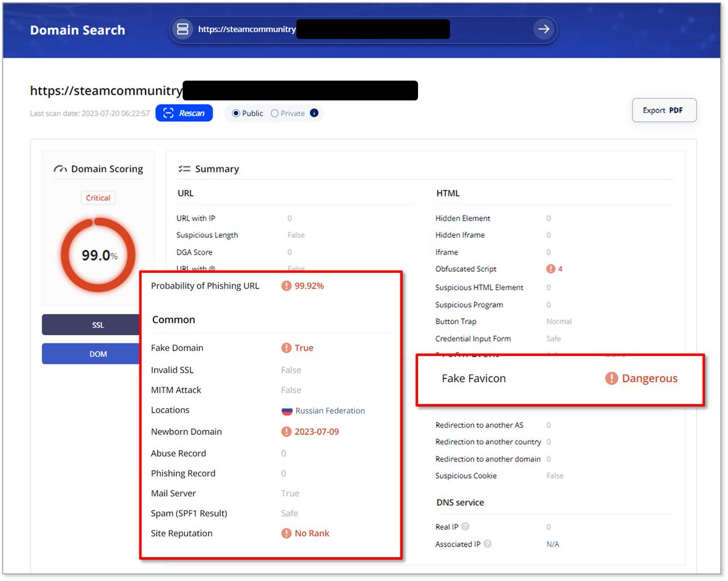Click the Mail Server label

pos(174,494)
